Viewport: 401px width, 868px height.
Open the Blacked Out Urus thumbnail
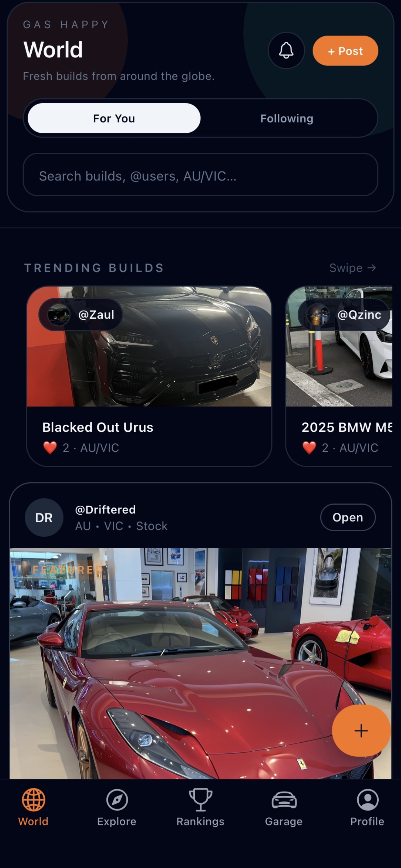(149, 346)
